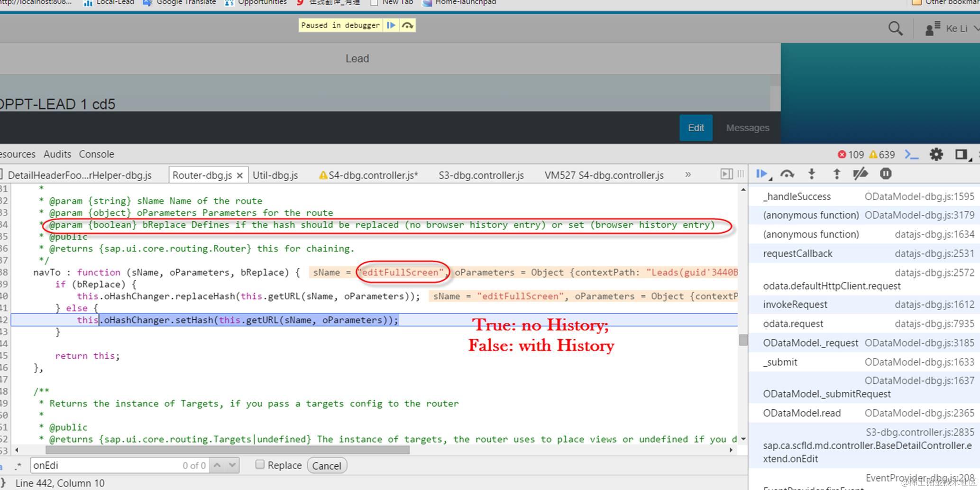
Task: Open Google Translate bookmark
Action: [x=179, y=3]
